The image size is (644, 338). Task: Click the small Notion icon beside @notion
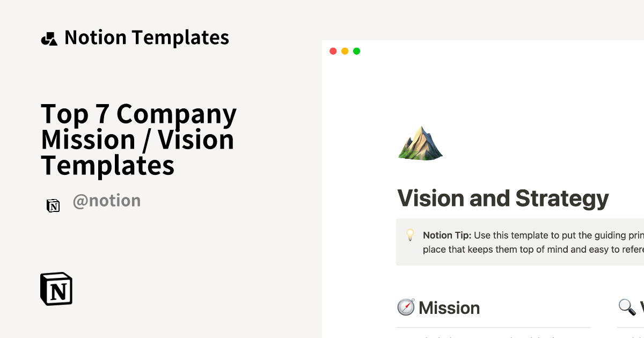click(x=53, y=205)
